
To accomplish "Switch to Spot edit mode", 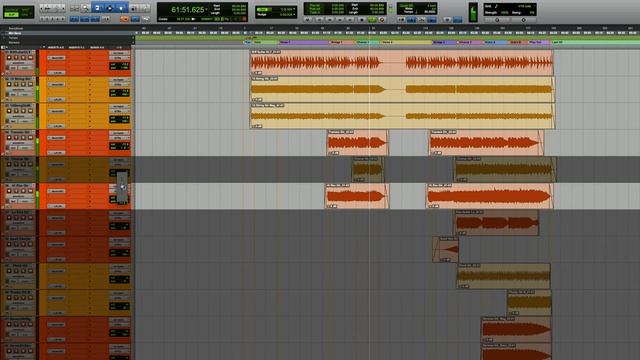I will tap(26, 9).
